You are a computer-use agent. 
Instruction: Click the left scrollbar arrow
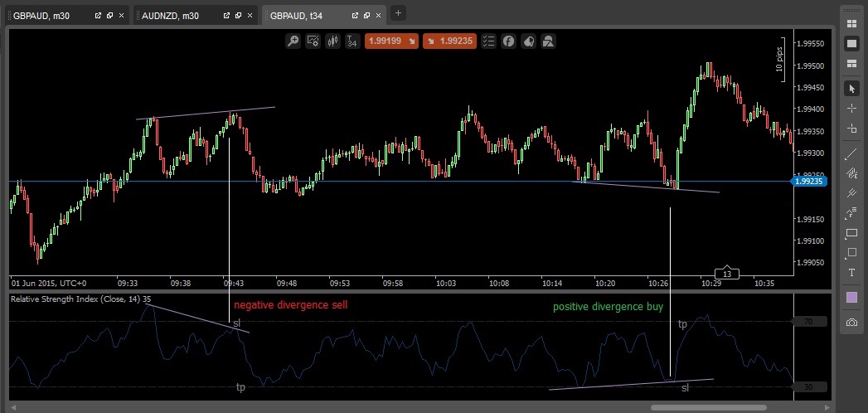pos(13,407)
